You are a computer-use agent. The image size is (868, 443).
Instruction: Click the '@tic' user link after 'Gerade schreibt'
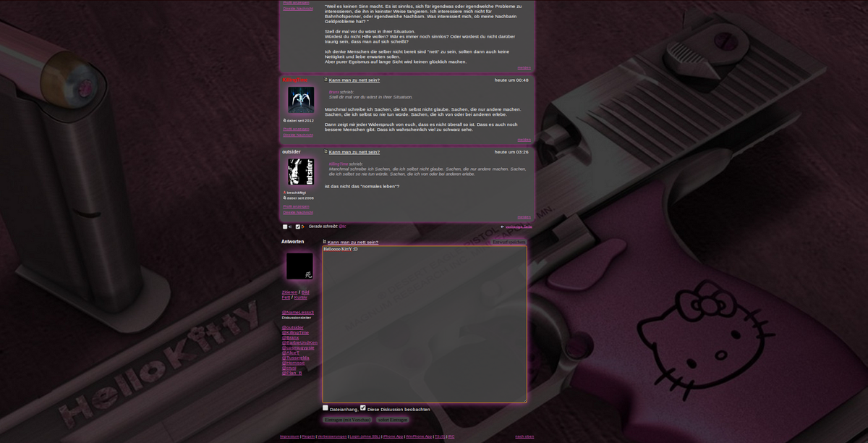342,227
